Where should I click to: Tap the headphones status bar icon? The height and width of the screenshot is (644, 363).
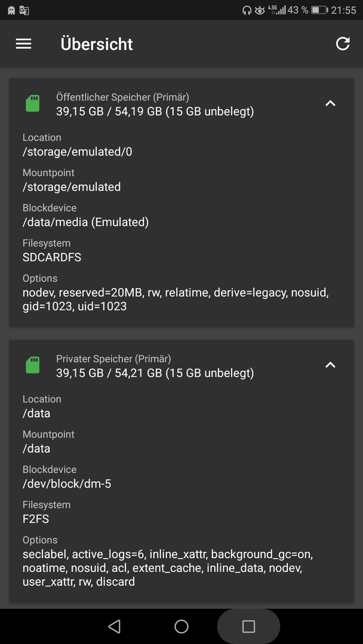[x=247, y=10]
